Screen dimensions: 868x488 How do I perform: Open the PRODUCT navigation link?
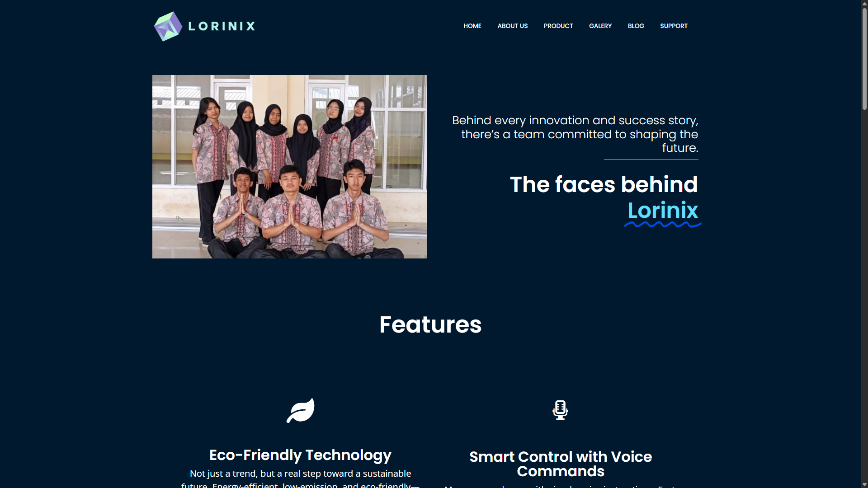pyautogui.click(x=558, y=26)
